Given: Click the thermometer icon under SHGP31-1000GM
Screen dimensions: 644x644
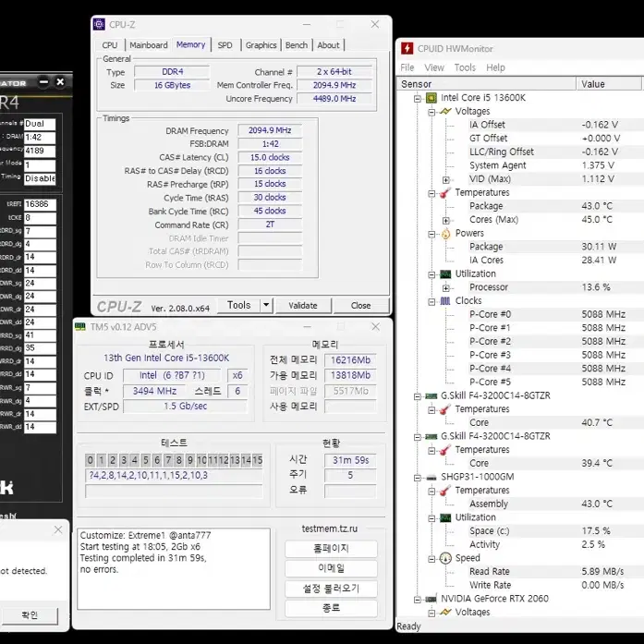Looking at the screenshot, I should point(445,491).
